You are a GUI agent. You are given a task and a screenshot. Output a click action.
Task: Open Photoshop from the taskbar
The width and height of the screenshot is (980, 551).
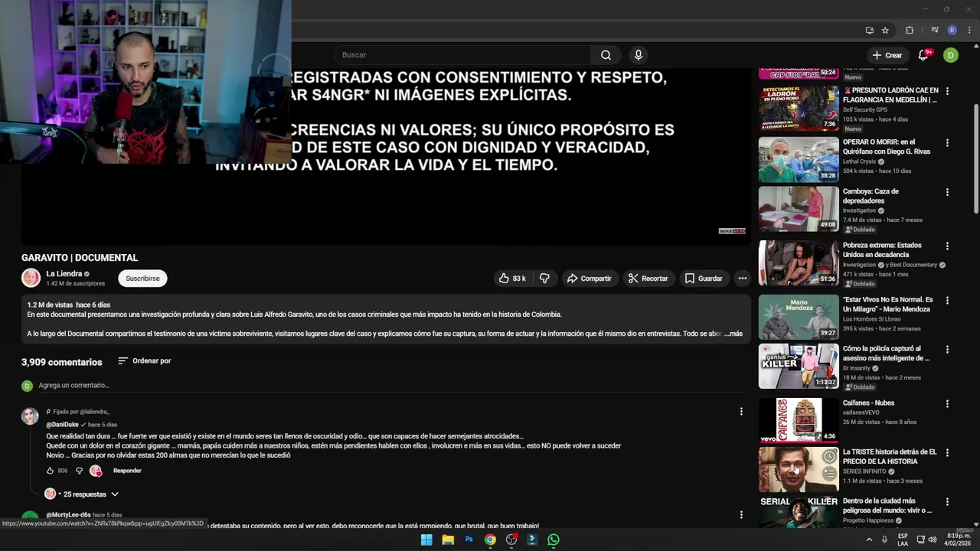point(469,540)
